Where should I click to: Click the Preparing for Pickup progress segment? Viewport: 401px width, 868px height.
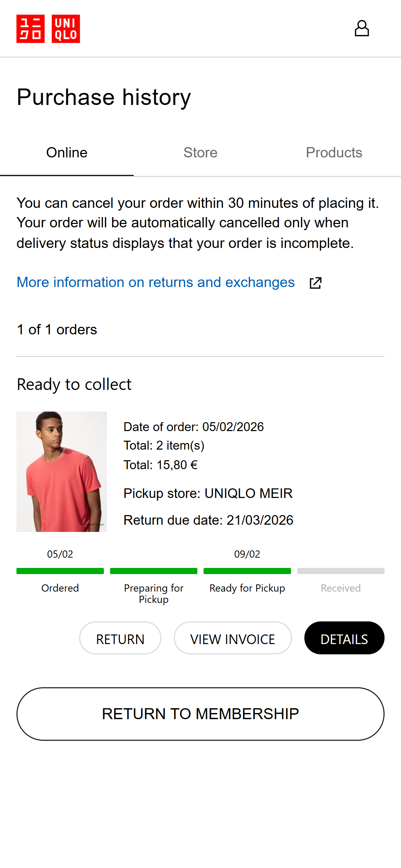click(154, 571)
